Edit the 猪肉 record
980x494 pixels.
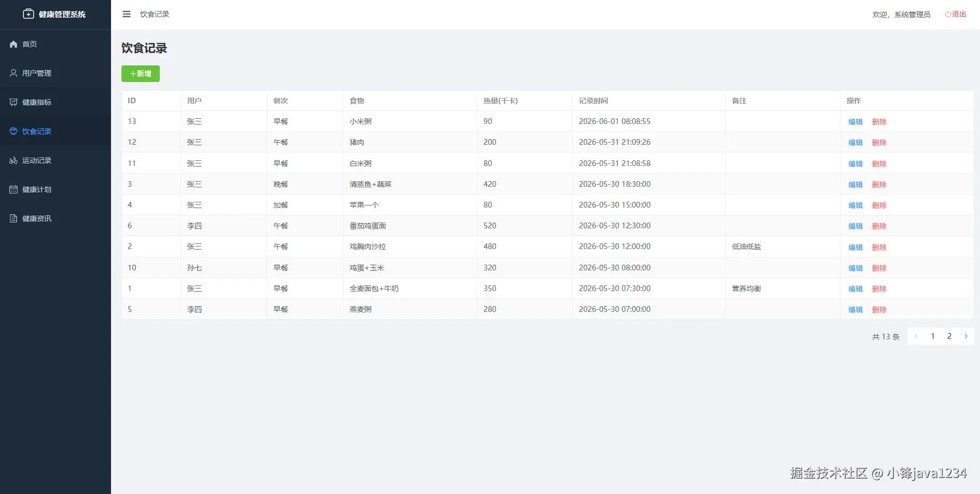pyautogui.click(x=855, y=143)
